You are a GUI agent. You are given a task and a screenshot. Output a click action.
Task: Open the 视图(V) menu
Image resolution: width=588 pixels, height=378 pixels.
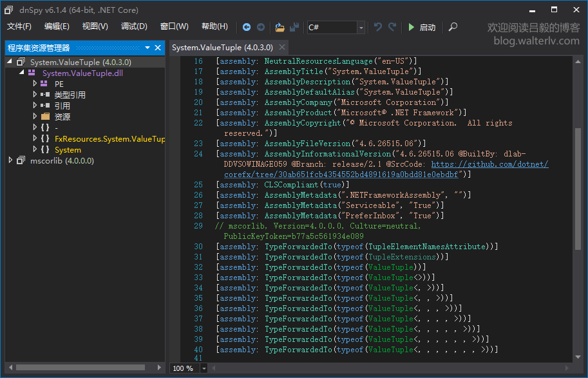coord(95,26)
